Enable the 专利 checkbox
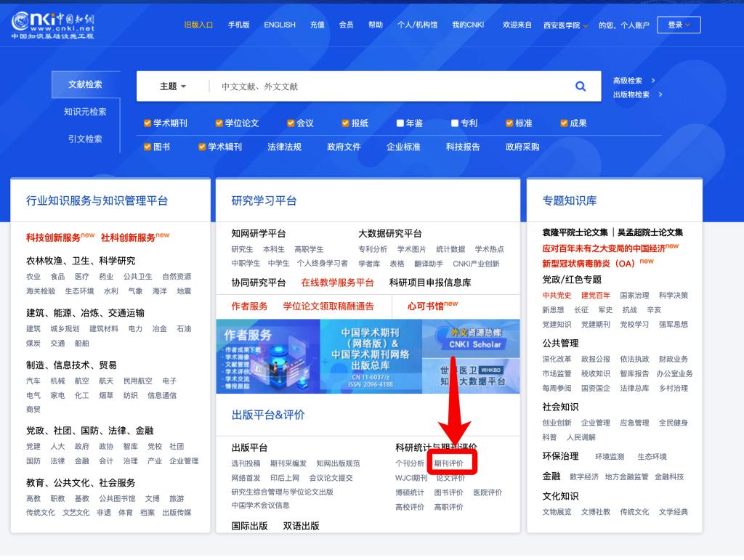The image size is (744, 560). point(455,123)
